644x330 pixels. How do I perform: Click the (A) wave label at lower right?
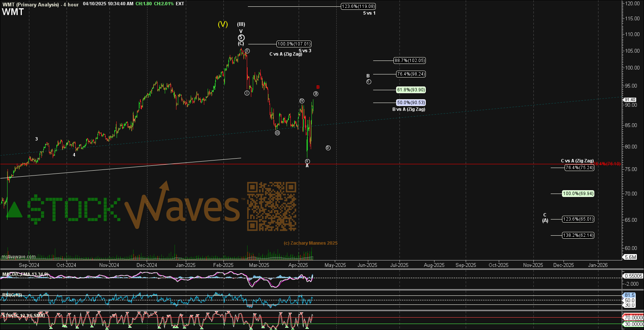[545, 221]
